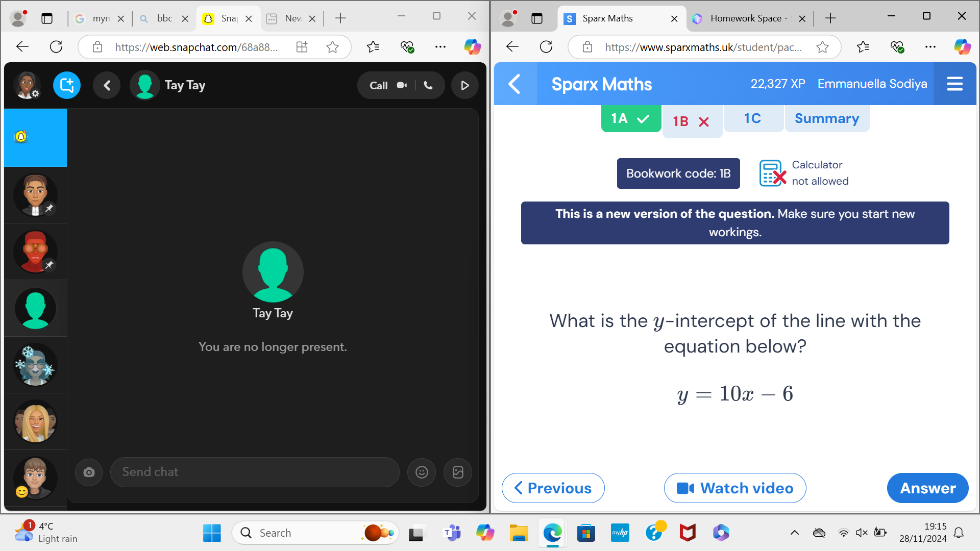Image resolution: width=980 pixels, height=551 pixels.
Task: Go back in Sparx Maths header
Action: pos(515,84)
